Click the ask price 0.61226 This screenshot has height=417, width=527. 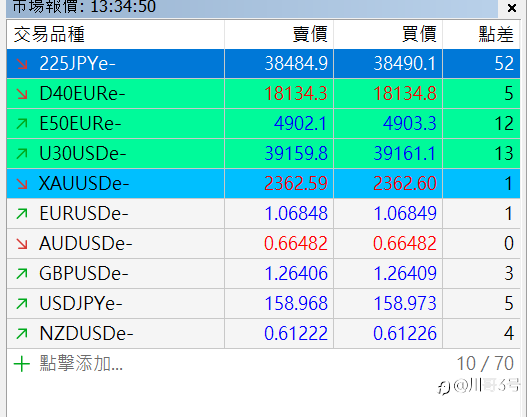point(405,333)
